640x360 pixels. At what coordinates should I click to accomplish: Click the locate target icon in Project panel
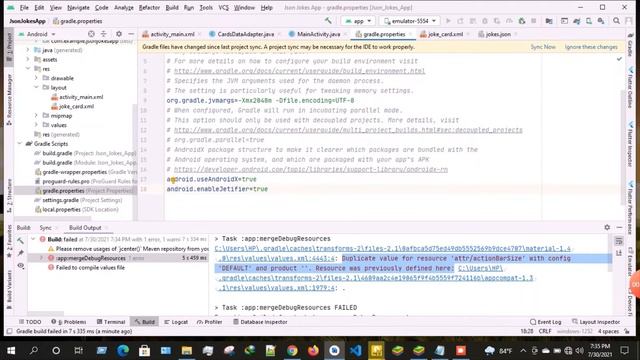pyautogui.click(x=91, y=34)
